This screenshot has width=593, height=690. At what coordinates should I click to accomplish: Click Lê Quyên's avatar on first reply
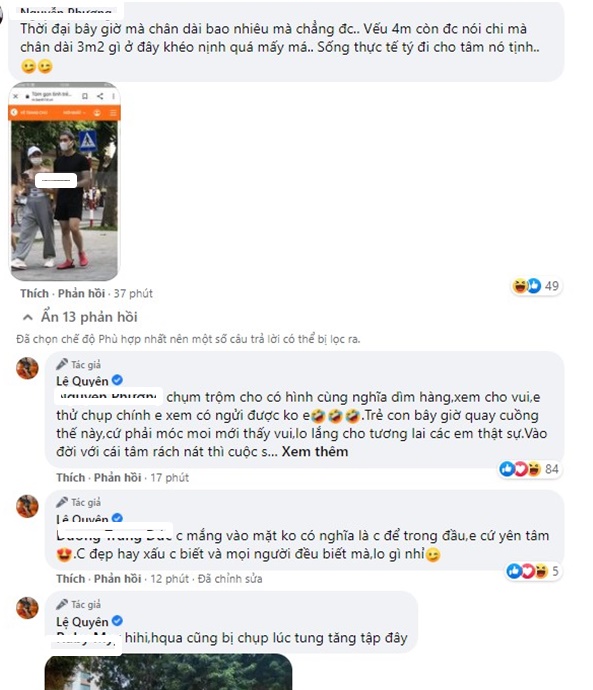[27, 368]
